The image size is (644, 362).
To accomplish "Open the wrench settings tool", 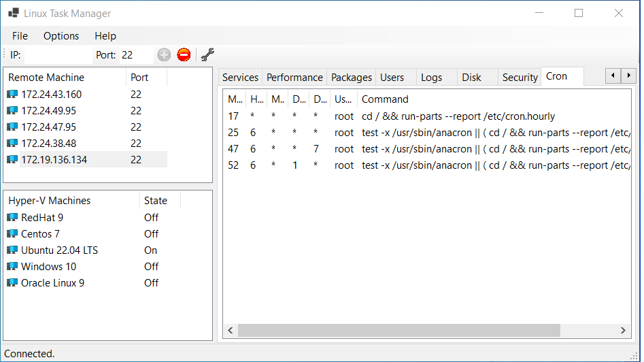I will pyautogui.click(x=208, y=55).
